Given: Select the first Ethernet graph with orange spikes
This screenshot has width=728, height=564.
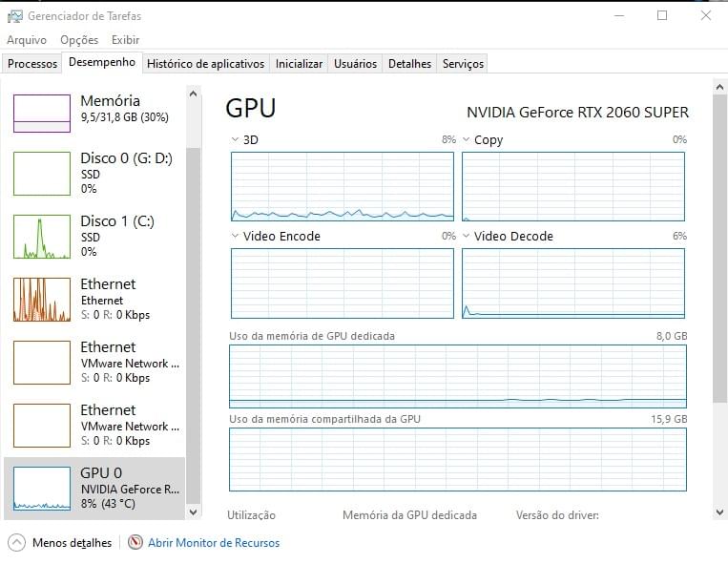Looking at the screenshot, I should pos(42,299).
